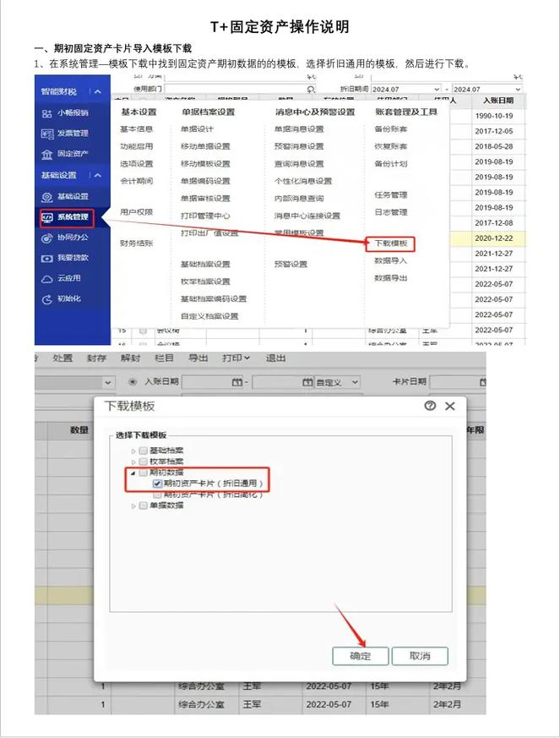
Task: Click the 发票管理 sidebar icon
Action: (46, 134)
